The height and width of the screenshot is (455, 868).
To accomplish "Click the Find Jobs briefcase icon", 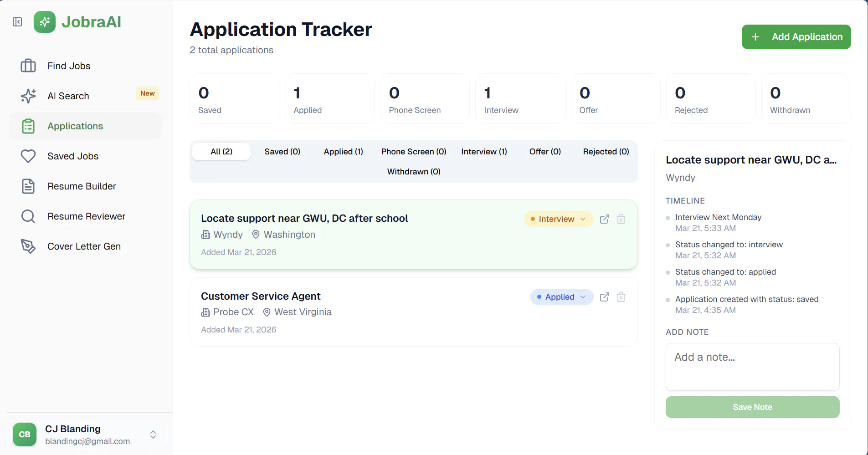I will (x=28, y=66).
